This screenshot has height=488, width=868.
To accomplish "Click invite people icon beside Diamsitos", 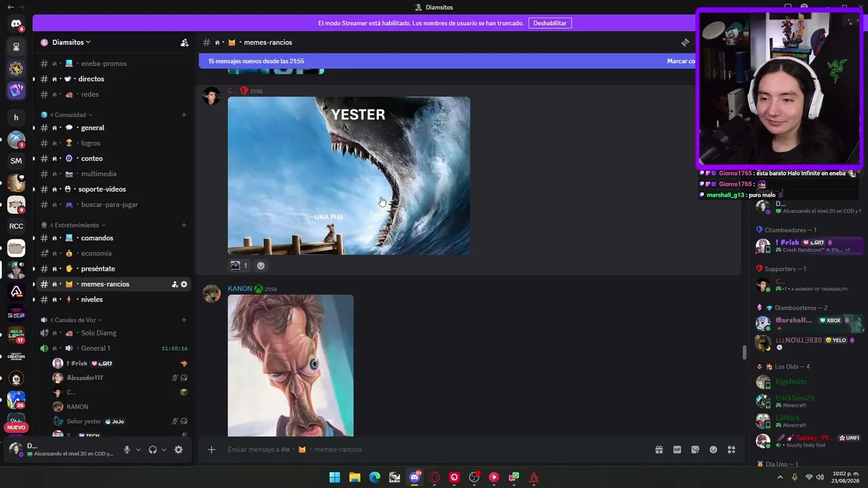I will point(184,42).
